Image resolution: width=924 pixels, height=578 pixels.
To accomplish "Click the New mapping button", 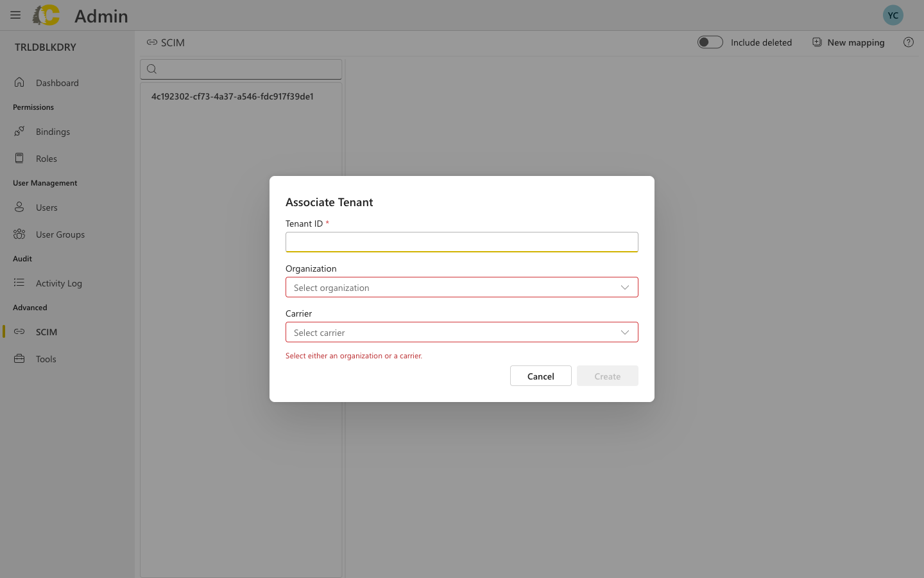I will [x=848, y=42].
